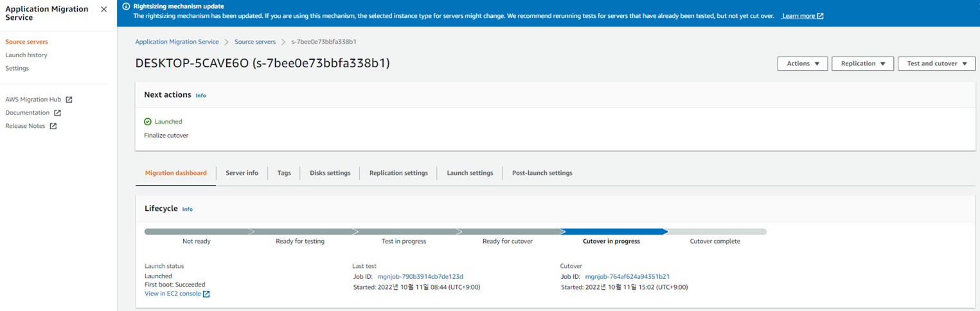980x311 pixels.
Task: Close the Application Migration Service sidebar
Action: (x=104, y=10)
